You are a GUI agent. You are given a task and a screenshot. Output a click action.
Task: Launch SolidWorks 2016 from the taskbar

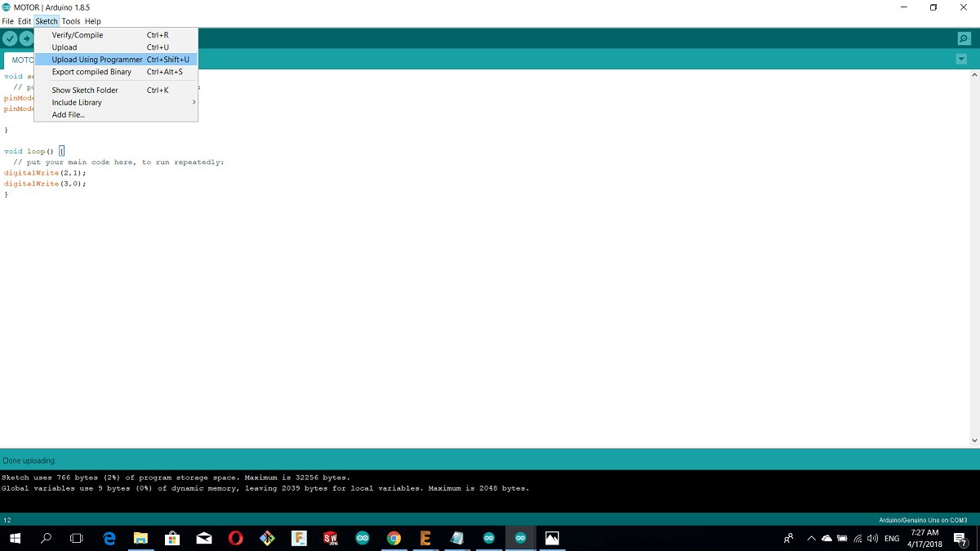click(331, 539)
